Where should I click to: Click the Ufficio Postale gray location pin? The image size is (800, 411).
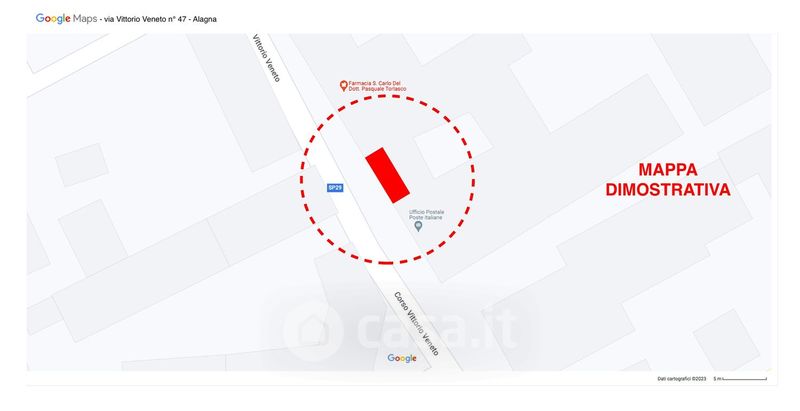pos(418,226)
